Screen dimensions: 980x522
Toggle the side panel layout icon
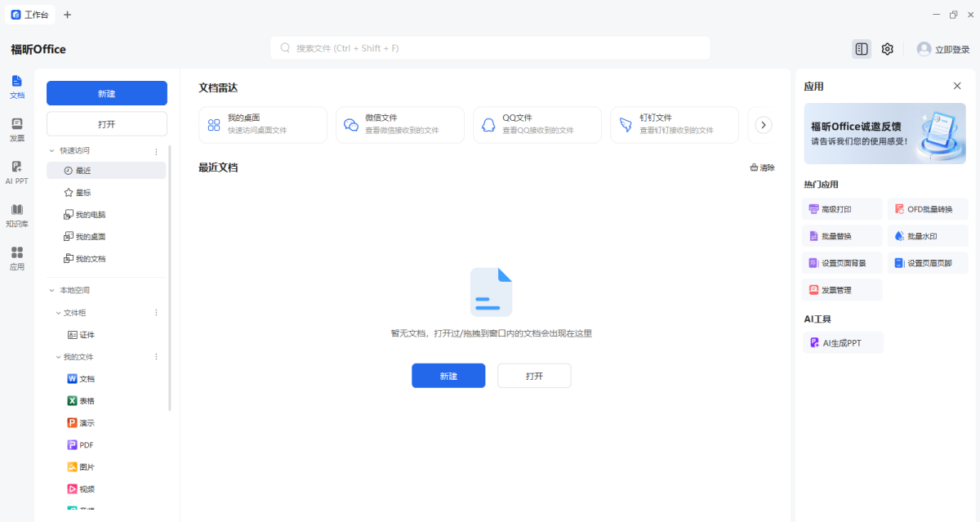click(862, 49)
